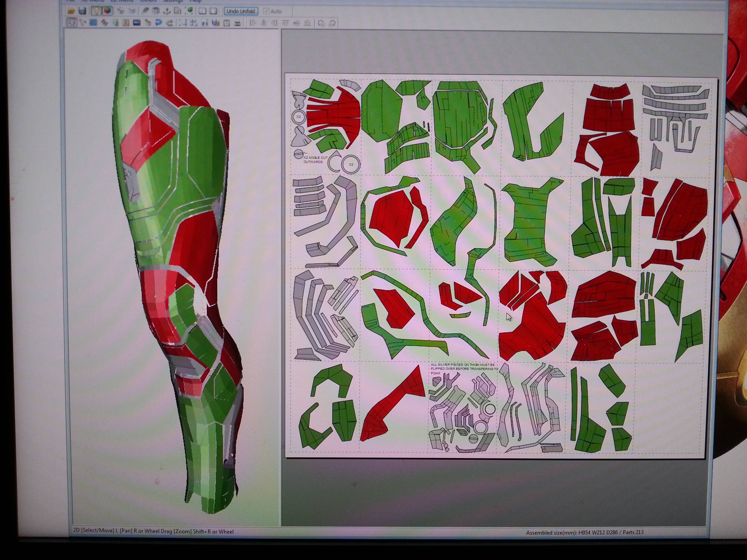Toggle the colored cube texture button
This screenshot has height=560, width=747.
(x=107, y=11)
